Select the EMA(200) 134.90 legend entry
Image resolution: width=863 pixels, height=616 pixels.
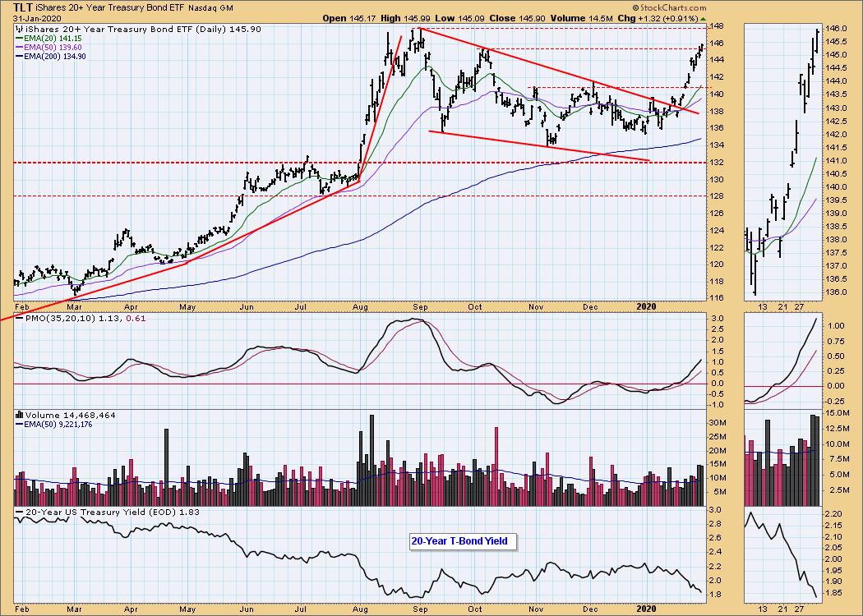[x=51, y=56]
